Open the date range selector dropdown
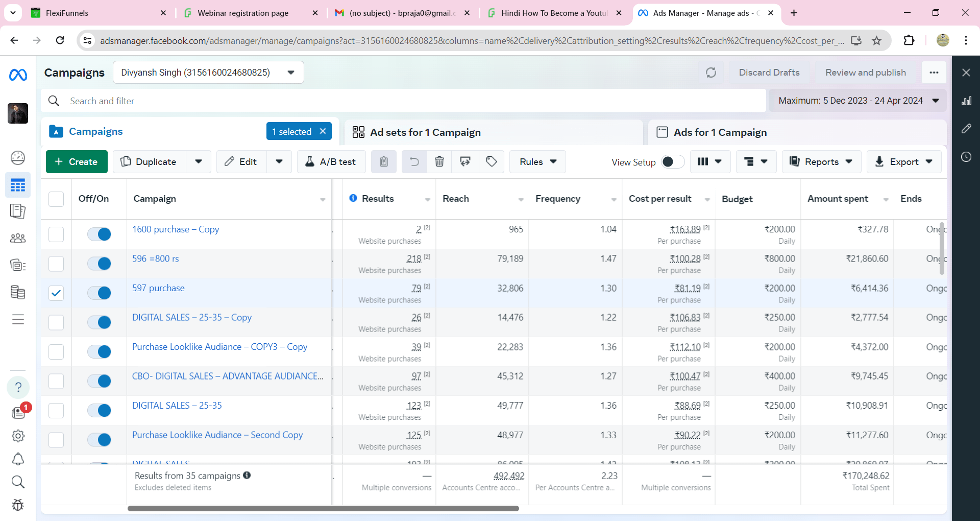The width and height of the screenshot is (980, 521). pos(859,101)
